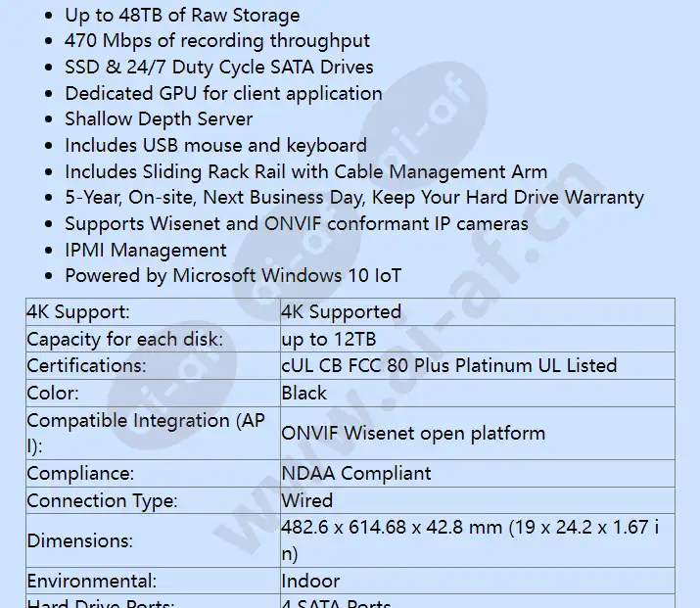Click the Sliding Rack Rail bullet item
The width and height of the screenshot is (700, 608).
(305, 171)
